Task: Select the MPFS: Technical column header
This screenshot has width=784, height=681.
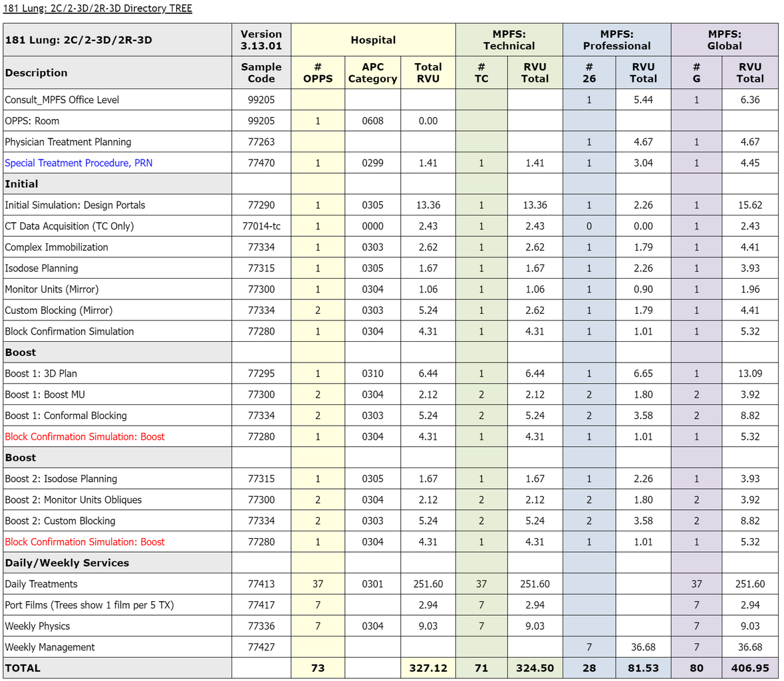Action: (509, 40)
